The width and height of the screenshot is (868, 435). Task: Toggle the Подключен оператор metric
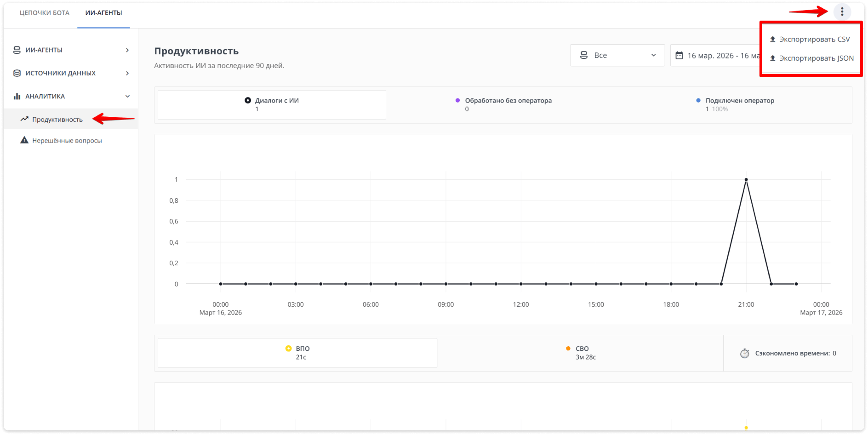tap(698, 100)
